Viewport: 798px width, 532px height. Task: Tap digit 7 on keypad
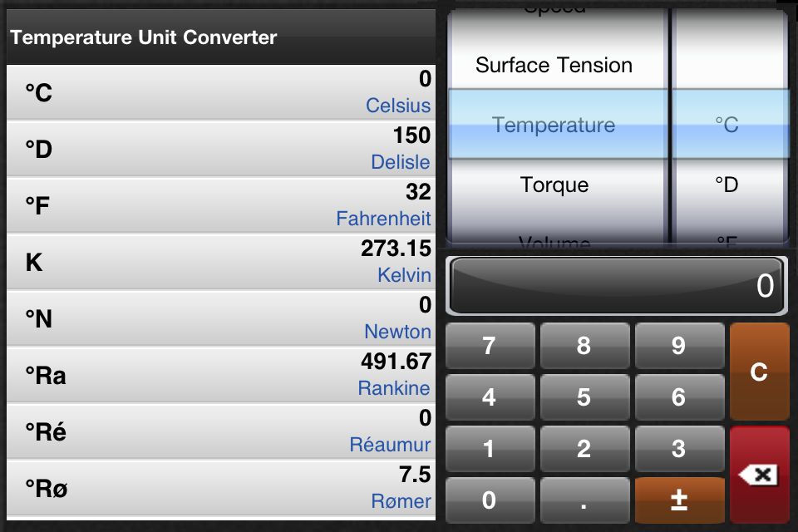click(490, 346)
